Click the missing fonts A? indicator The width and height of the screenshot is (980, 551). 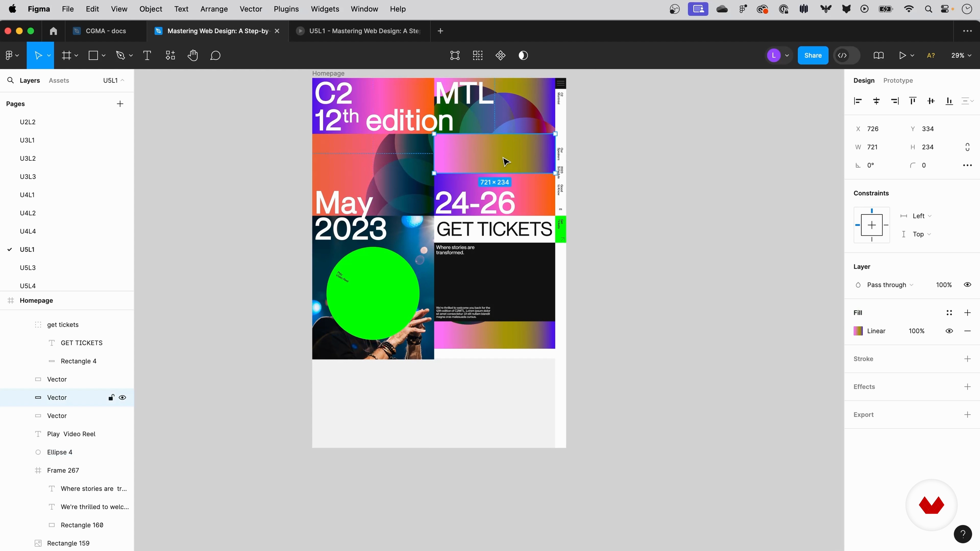coord(931,56)
